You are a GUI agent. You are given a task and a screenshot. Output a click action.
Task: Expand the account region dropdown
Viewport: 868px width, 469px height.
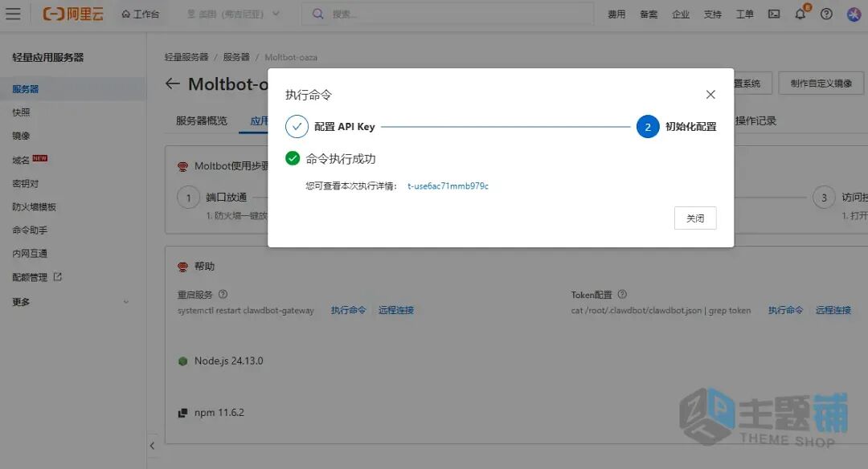234,14
